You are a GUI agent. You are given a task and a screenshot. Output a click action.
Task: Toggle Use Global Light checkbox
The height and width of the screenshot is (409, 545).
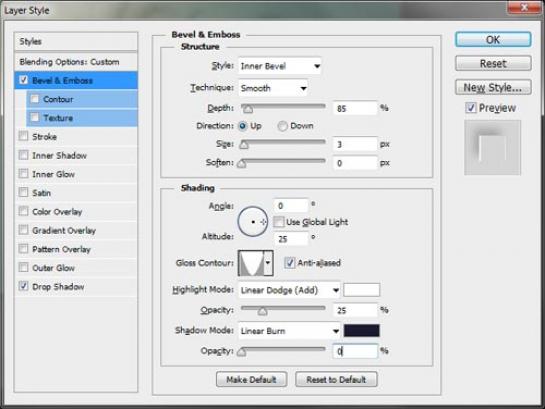(279, 222)
